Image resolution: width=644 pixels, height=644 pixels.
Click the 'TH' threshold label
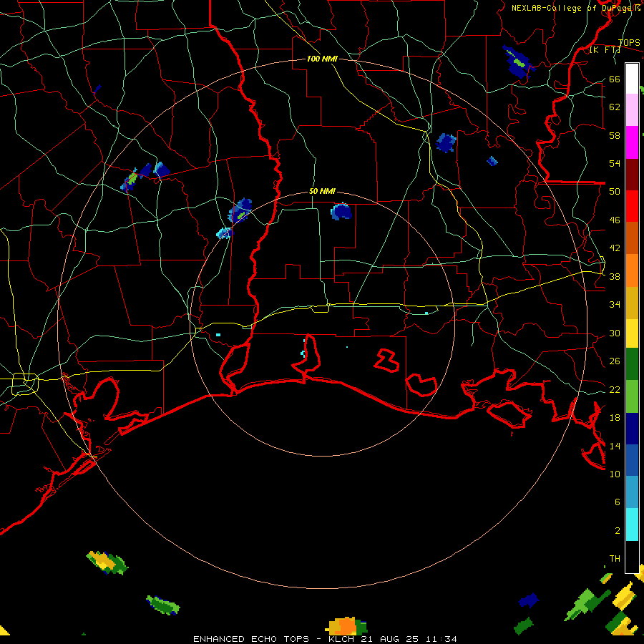tap(615, 559)
